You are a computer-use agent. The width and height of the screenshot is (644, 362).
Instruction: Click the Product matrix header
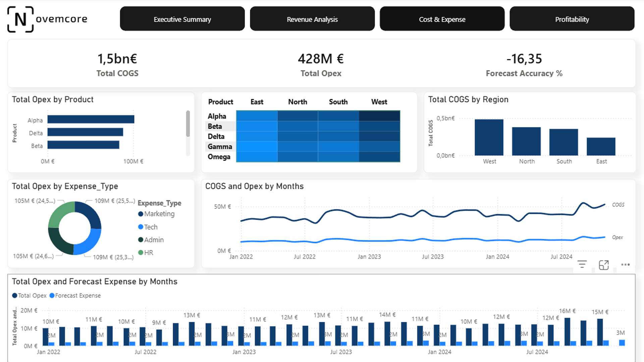(220, 102)
